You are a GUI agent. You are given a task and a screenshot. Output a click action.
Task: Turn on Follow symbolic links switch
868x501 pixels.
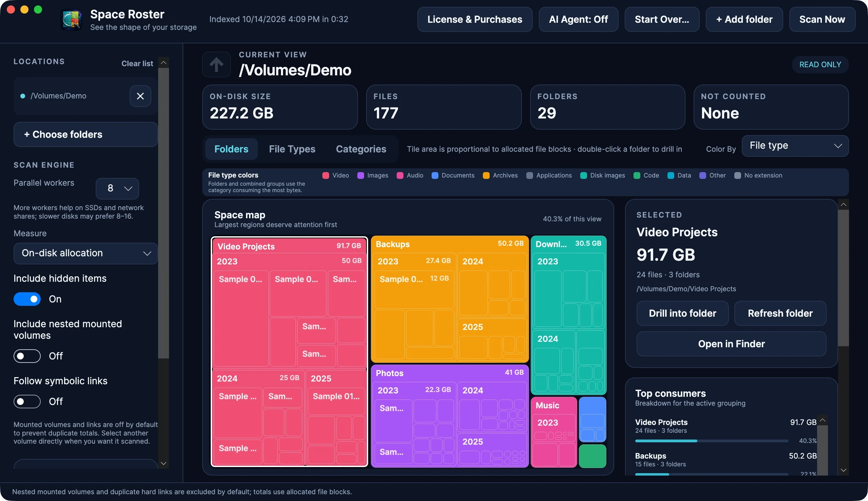tap(27, 401)
